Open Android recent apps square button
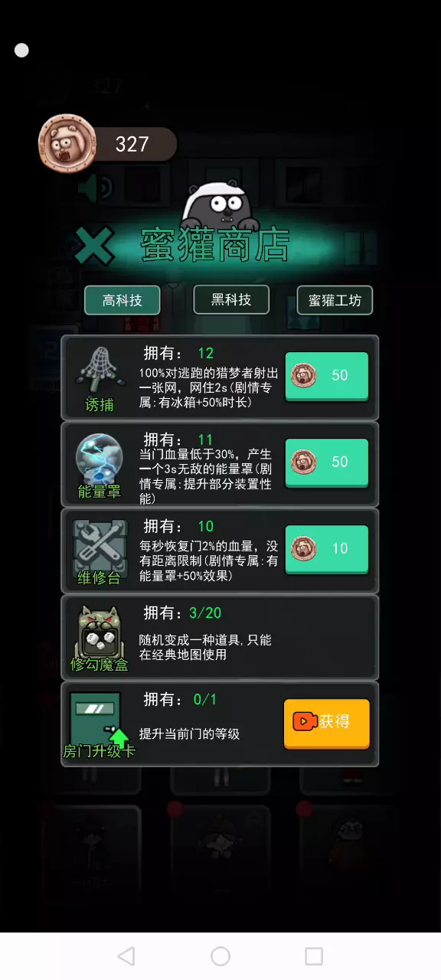The height and width of the screenshot is (980, 441). pyautogui.click(x=314, y=955)
